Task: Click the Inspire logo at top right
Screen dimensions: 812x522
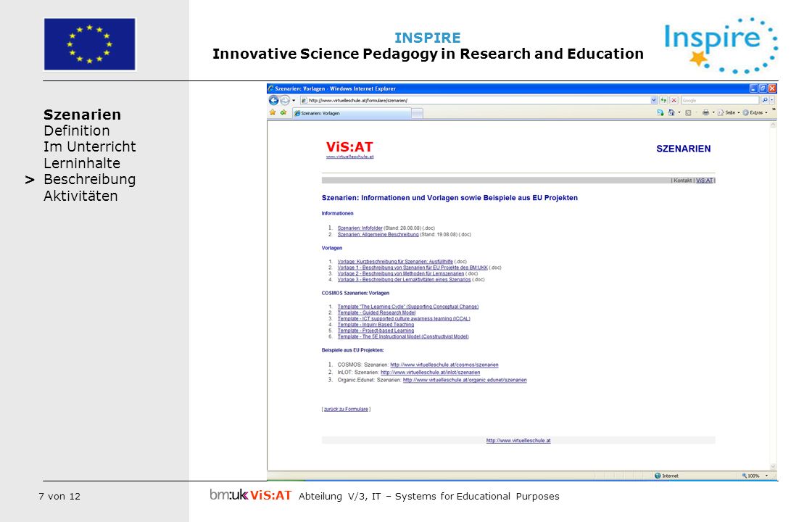Action: 721,45
